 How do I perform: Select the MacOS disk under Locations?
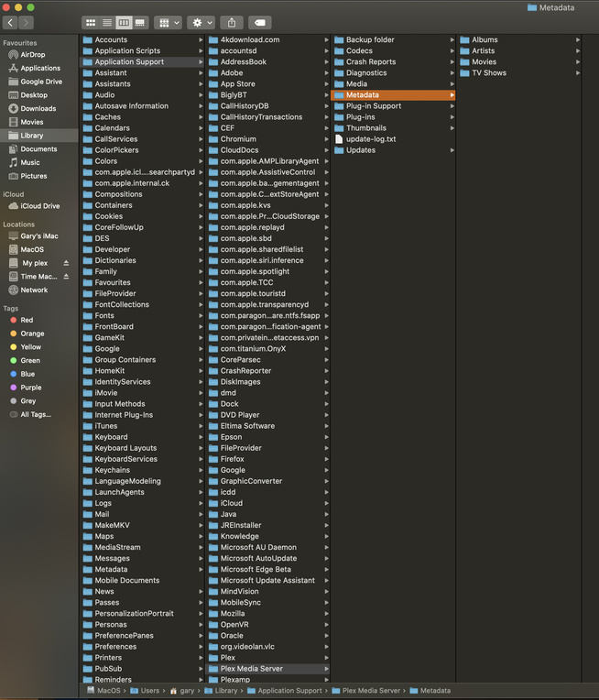32,249
